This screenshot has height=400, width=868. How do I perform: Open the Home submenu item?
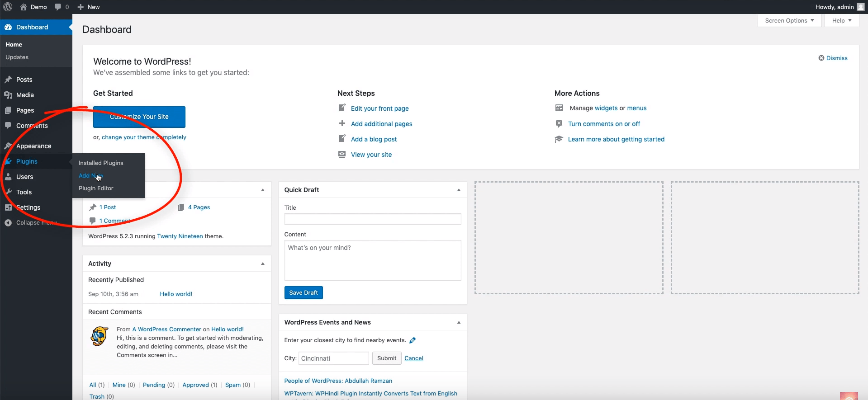click(x=14, y=44)
